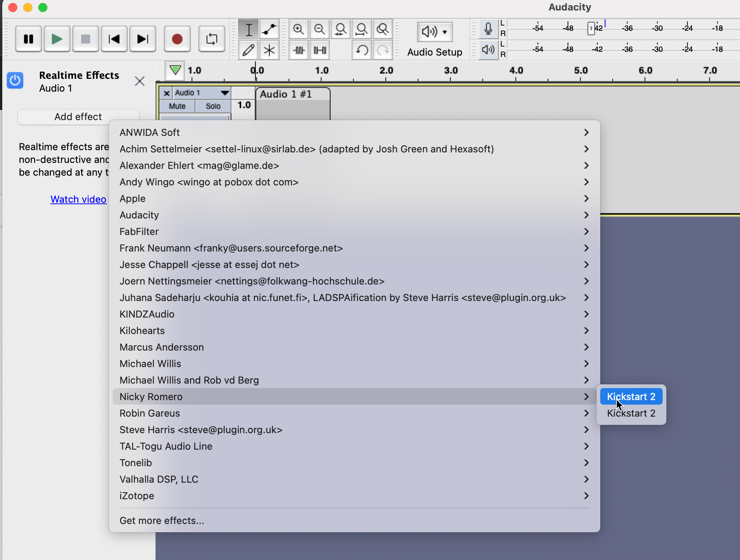Viewport: 740px width, 560px height.
Task: Click the Stop button
Action: tap(86, 39)
